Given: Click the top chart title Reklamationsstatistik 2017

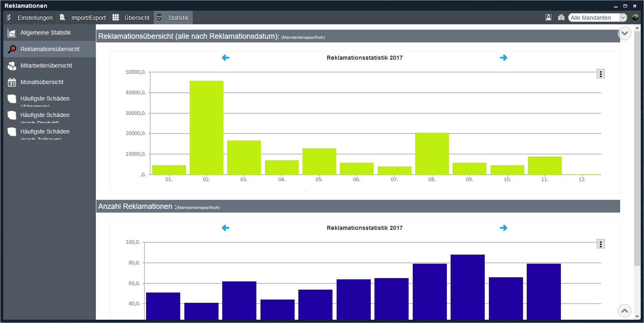Looking at the screenshot, I should click(365, 58).
